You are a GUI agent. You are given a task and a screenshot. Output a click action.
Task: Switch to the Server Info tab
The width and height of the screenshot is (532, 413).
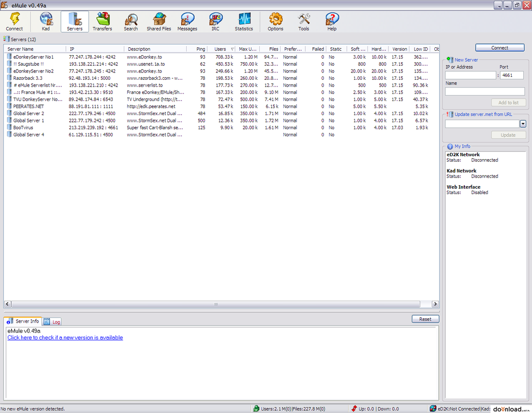(x=23, y=321)
